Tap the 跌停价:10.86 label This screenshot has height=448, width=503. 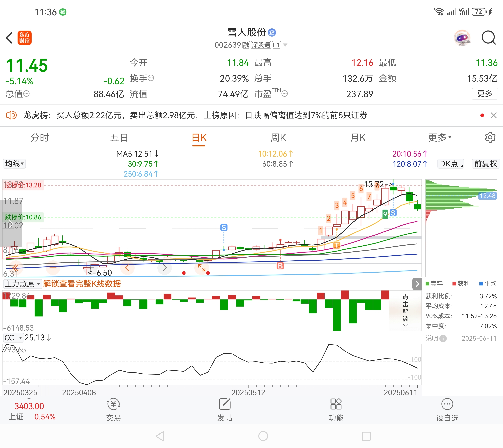[23, 217]
